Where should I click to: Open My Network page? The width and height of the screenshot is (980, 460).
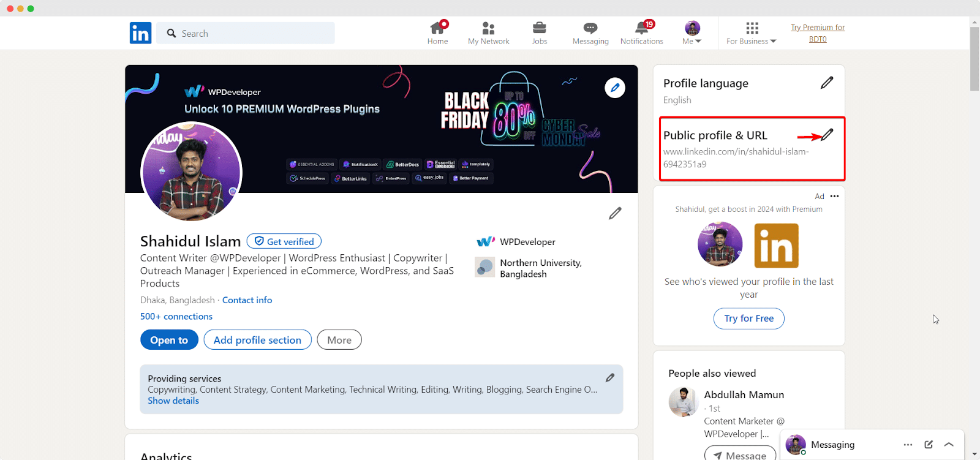(488, 33)
